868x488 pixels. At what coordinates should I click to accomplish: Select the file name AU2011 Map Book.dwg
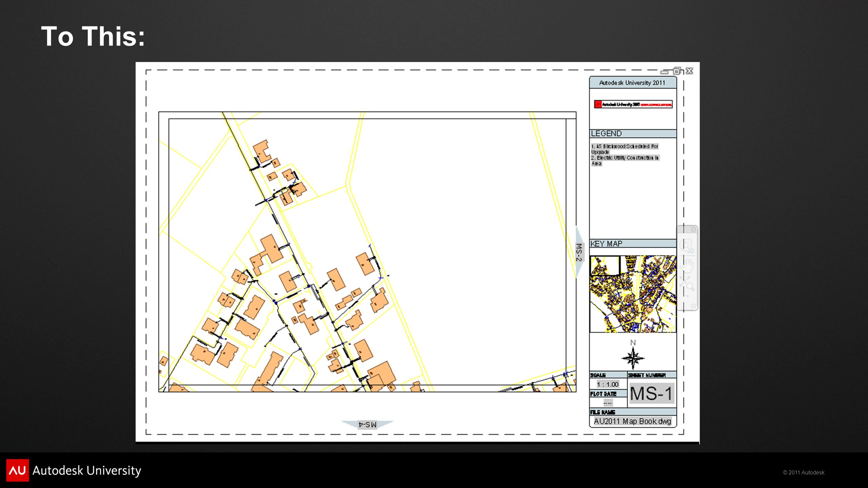tap(633, 421)
